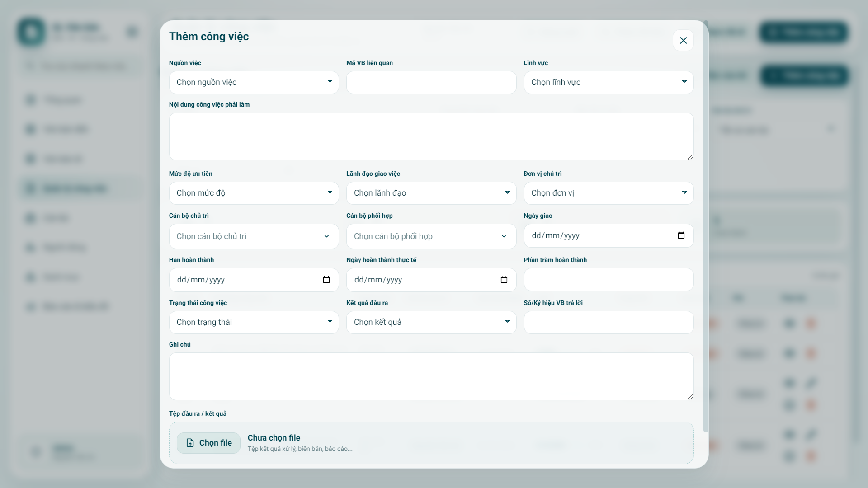Open calendar icon for Ngày hoàn thành thực tế
Image resolution: width=868 pixels, height=488 pixels.
pos(504,280)
